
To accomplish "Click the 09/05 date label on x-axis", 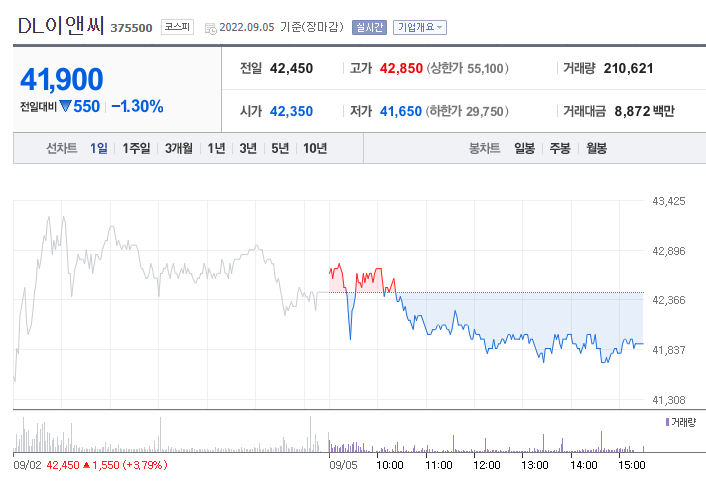I will tap(343, 465).
